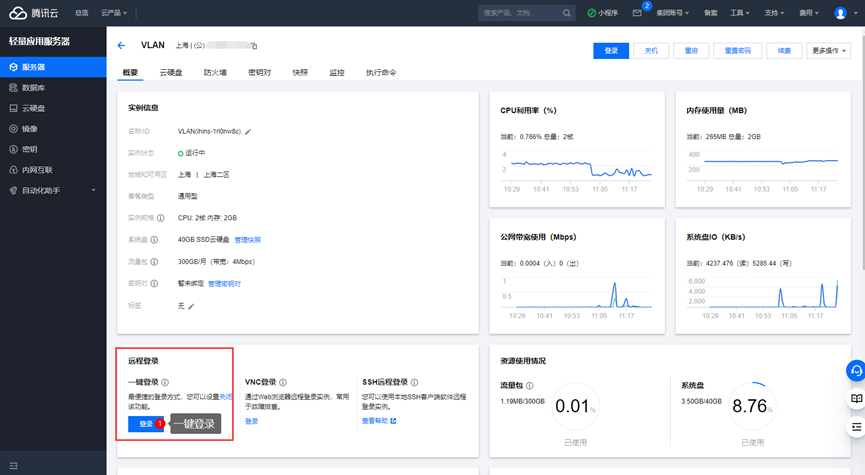Viewport: 865px width, 475px height.
Task: Show info icon beside VNC登录
Action: pos(283,382)
